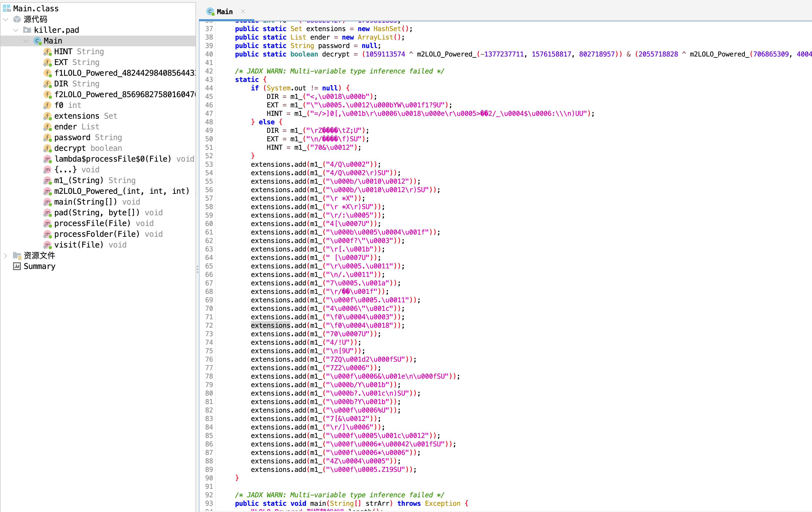
Task: Click the decrypt boolean field icon
Action: [47, 148]
